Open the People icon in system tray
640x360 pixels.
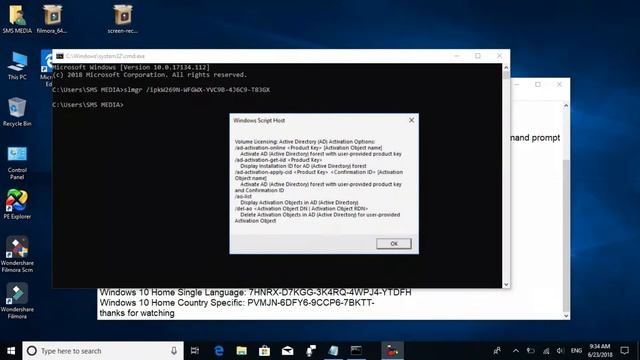(497, 351)
